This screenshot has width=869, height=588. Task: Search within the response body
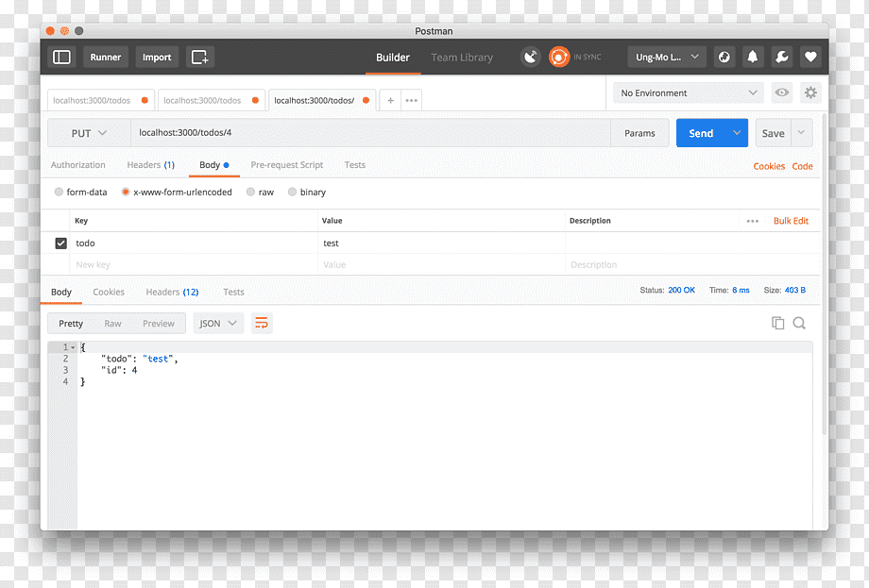pos(798,323)
